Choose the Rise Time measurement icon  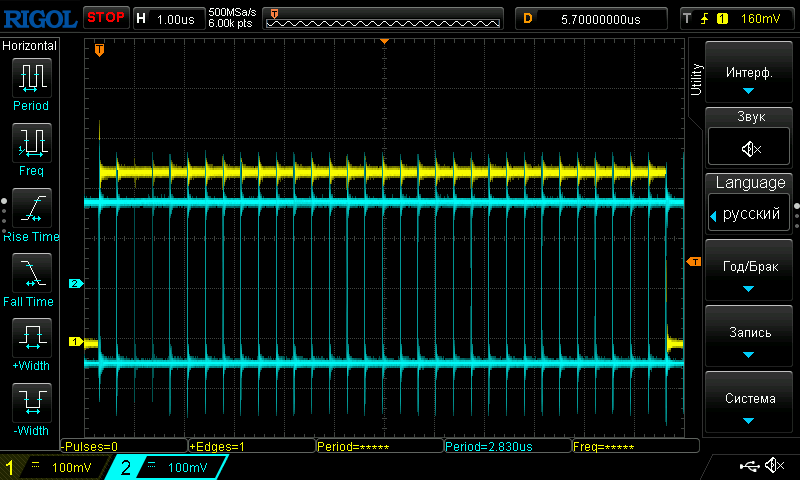click(30, 206)
